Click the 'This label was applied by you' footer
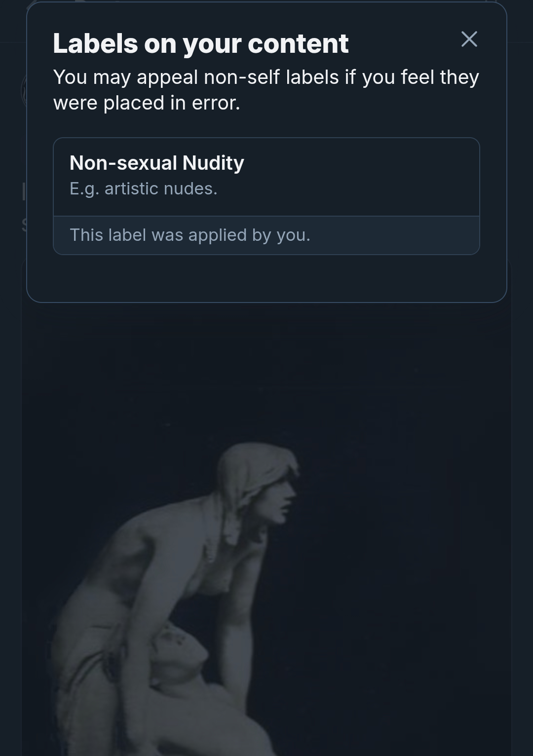The width and height of the screenshot is (533, 756). pyautogui.click(x=266, y=235)
